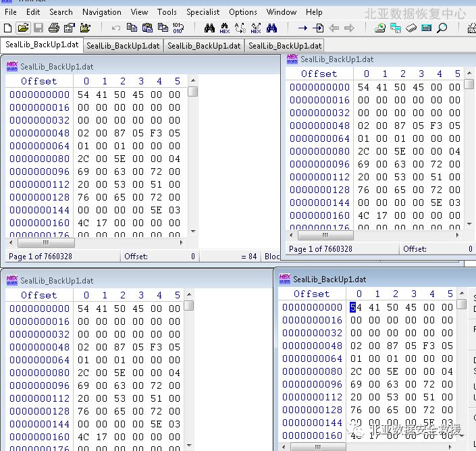Image resolution: width=476 pixels, height=451 pixels.
Task: Click scroll-up arrow in top-left hex window
Action: coord(193,81)
